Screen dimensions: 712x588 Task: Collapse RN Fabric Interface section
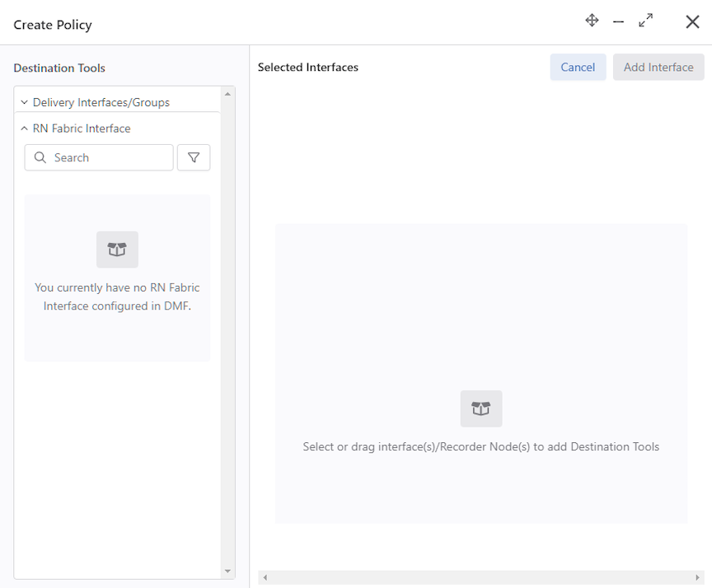pos(24,128)
